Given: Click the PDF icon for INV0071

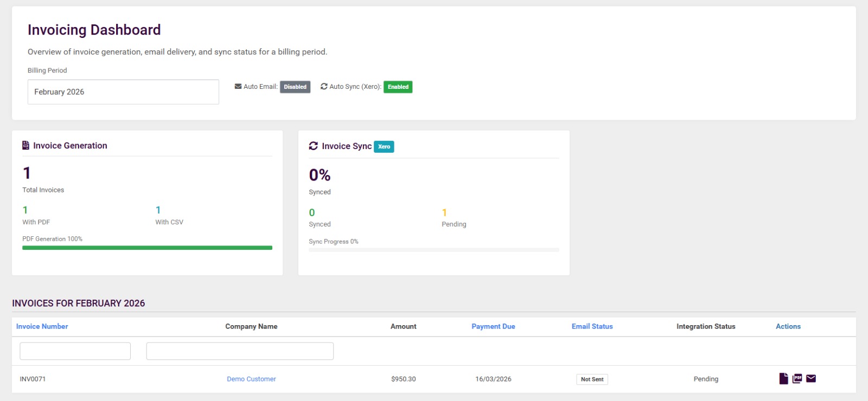Looking at the screenshot, I should pyautogui.click(x=797, y=379).
